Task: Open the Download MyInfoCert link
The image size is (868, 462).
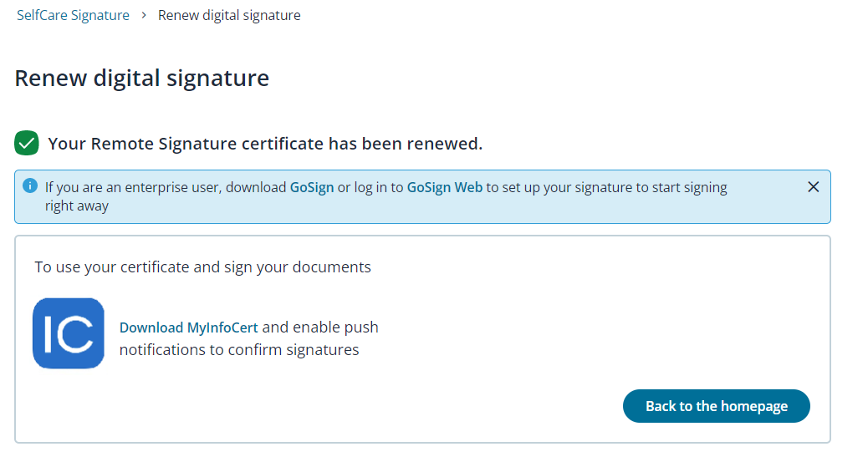Action: coord(188,327)
